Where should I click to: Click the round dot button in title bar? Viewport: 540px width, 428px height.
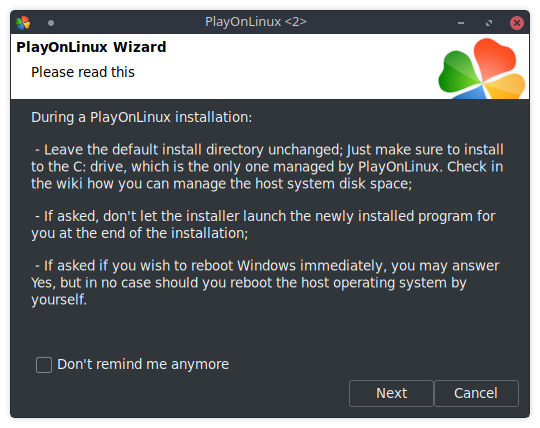point(51,23)
